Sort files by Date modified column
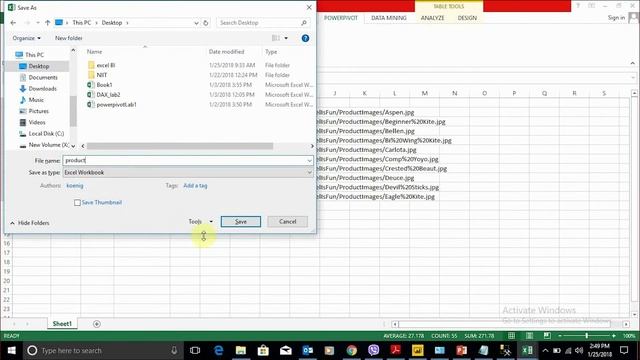This screenshot has height=360, width=640. [x=227, y=52]
